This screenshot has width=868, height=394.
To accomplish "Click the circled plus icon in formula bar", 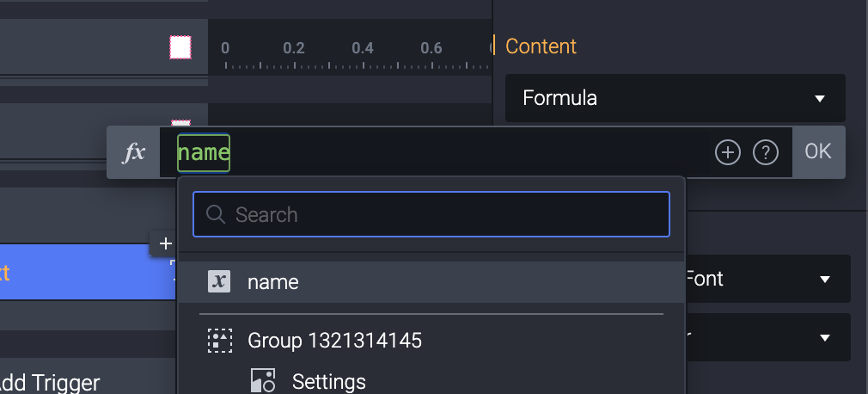I will click(727, 153).
